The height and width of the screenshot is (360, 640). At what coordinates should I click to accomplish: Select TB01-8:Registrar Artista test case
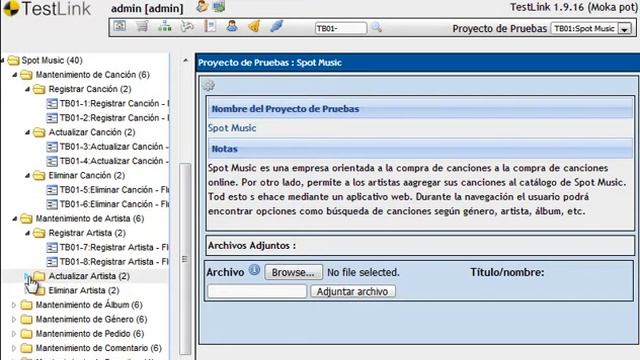[x=114, y=262]
